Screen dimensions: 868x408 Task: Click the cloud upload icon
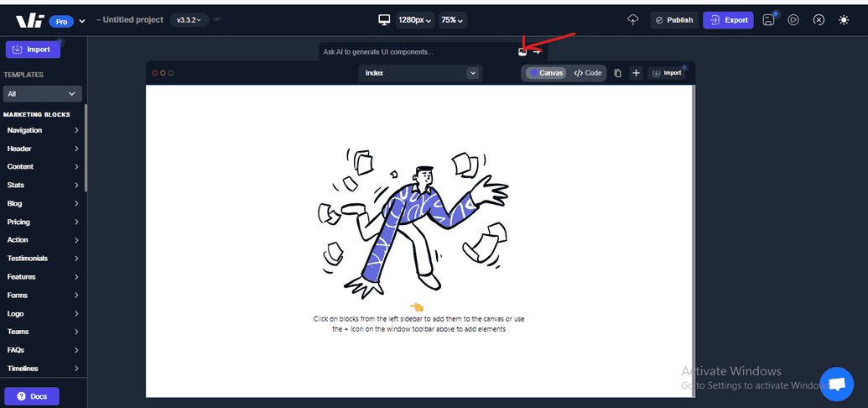tap(632, 20)
